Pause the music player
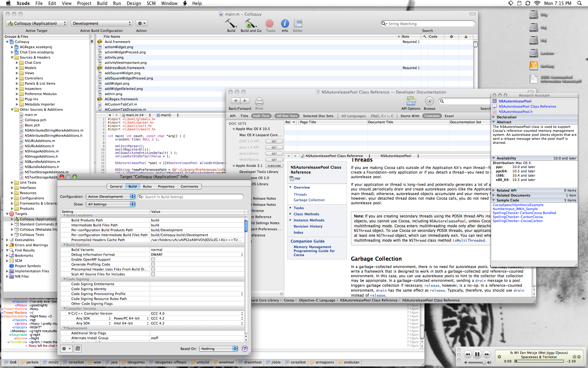 pyautogui.click(x=477, y=354)
